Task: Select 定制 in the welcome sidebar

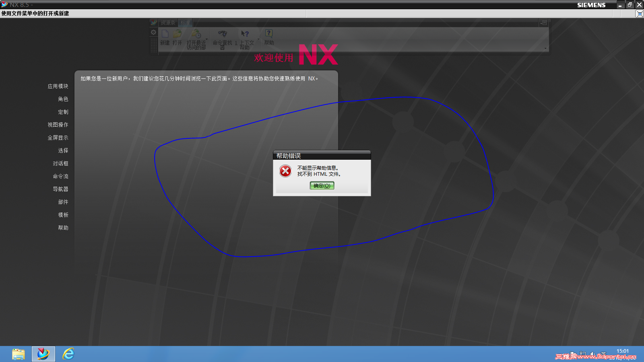Action: [x=63, y=112]
